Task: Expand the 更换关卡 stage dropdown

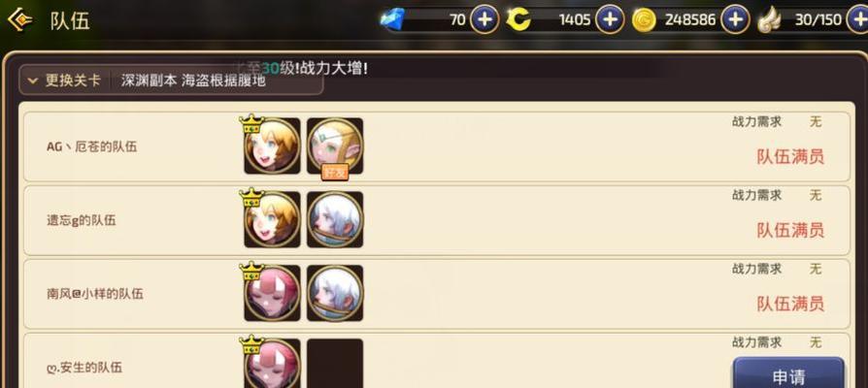Action: pos(64,81)
